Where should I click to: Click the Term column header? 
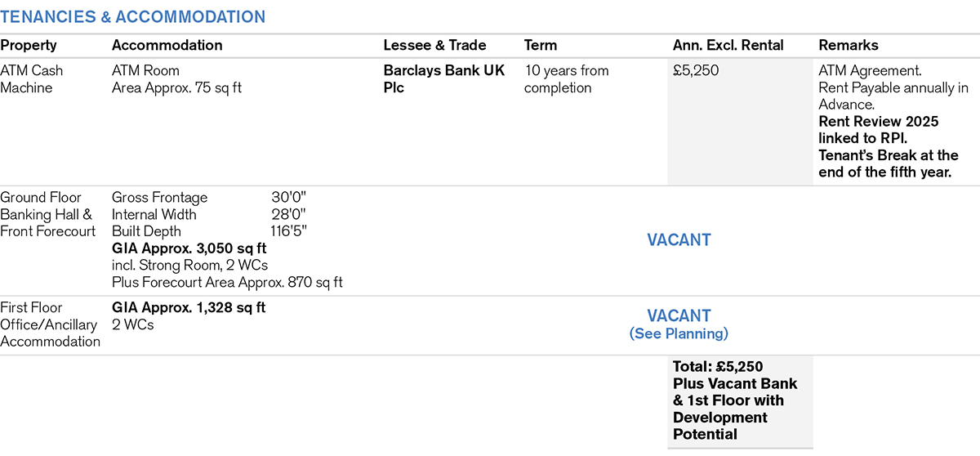[x=541, y=46]
